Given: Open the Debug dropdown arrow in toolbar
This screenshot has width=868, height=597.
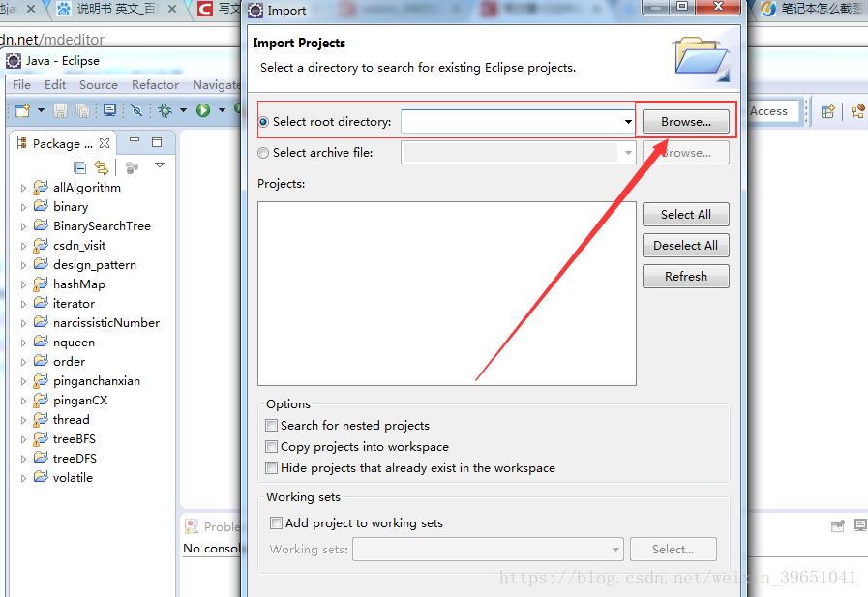Looking at the screenshot, I should (183, 110).
